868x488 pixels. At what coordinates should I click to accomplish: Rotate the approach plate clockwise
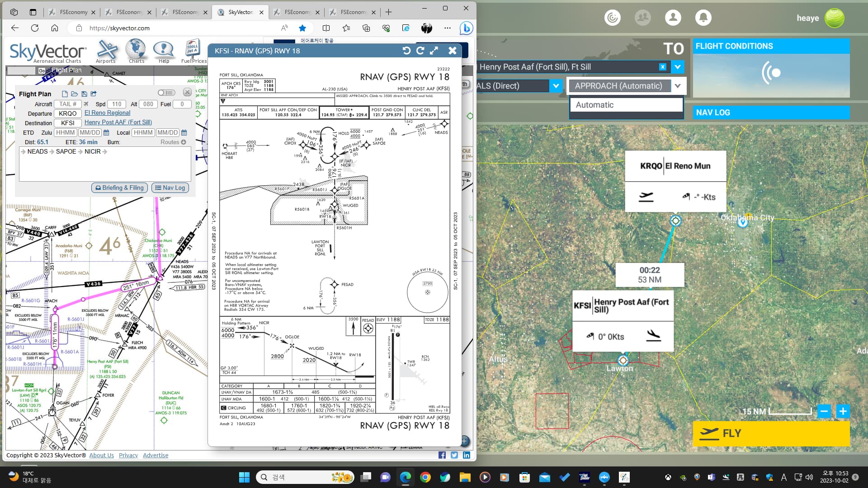[420, 51]
